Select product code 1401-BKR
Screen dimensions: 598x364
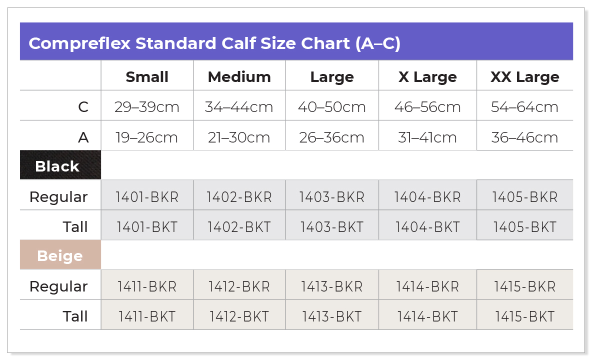[x=147, y=197]
